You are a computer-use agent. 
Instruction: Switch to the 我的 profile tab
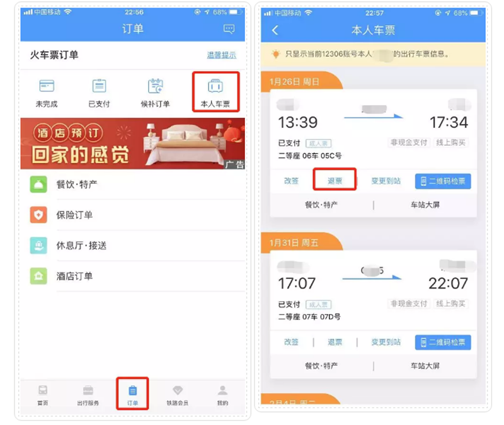tap(222, 395)
